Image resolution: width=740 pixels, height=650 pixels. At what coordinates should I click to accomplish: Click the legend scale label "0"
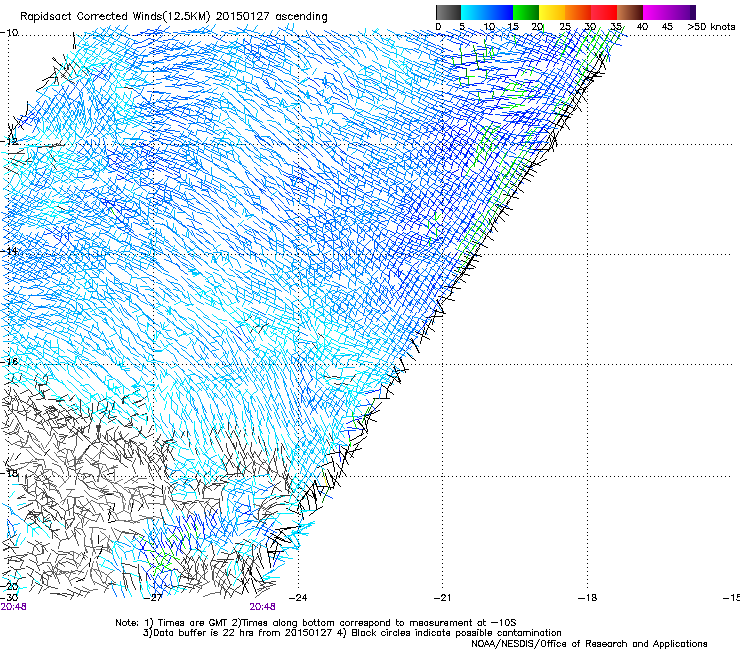pyautogui.click(x=438, y=26)
